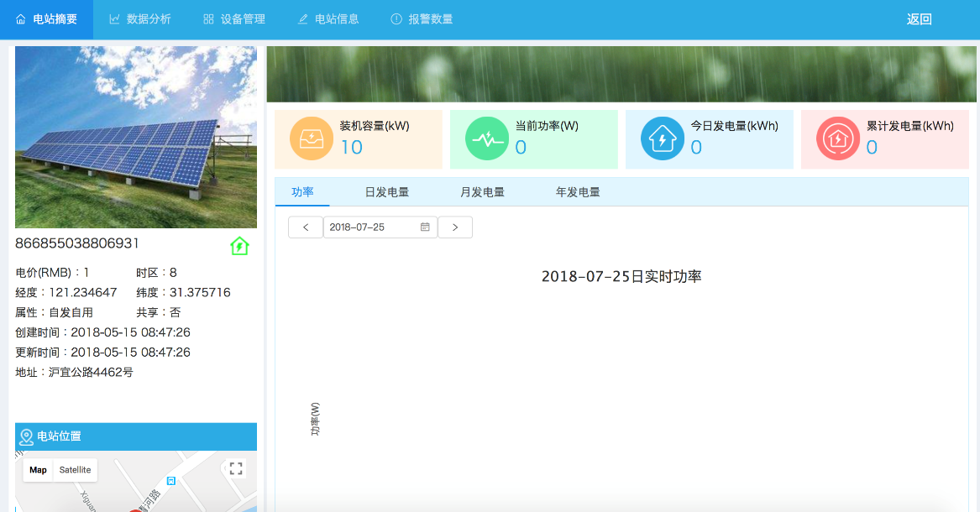
Task: Click the station location pin icon
Action: 27,436
